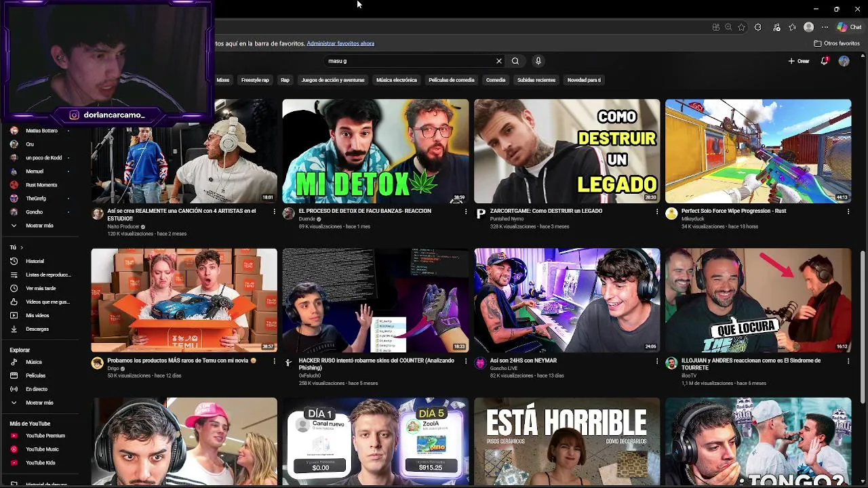Select the Música electrónica filter chip
The width and height of the screenshot is (868, 488).
397,80
